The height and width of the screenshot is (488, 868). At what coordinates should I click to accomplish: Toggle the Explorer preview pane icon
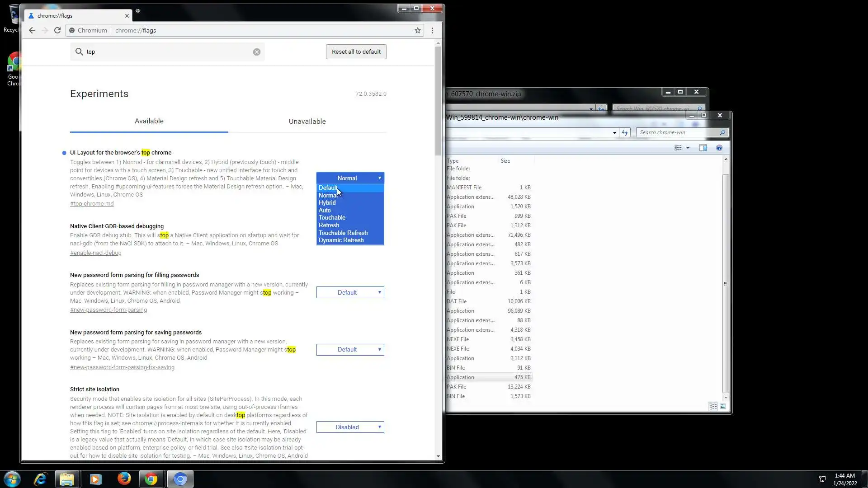point(703,148)
